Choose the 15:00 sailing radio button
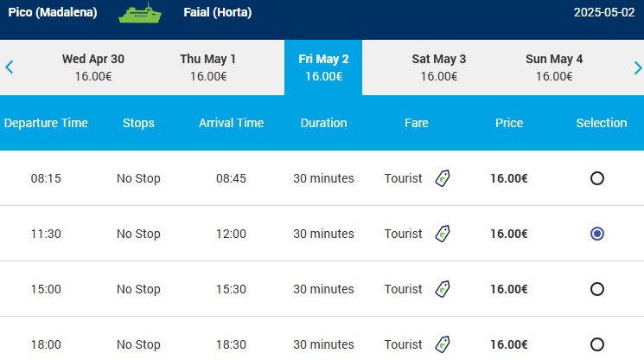This screenshot has width=644, height=360. coord(596,289)
